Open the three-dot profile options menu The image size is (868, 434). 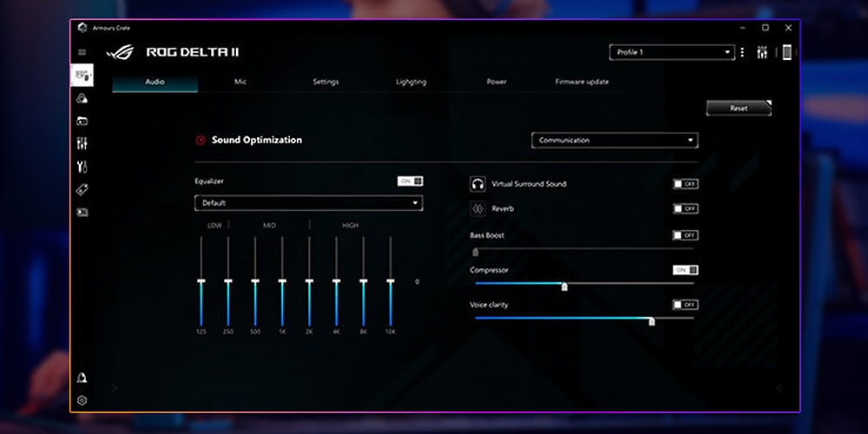[742, 53]
